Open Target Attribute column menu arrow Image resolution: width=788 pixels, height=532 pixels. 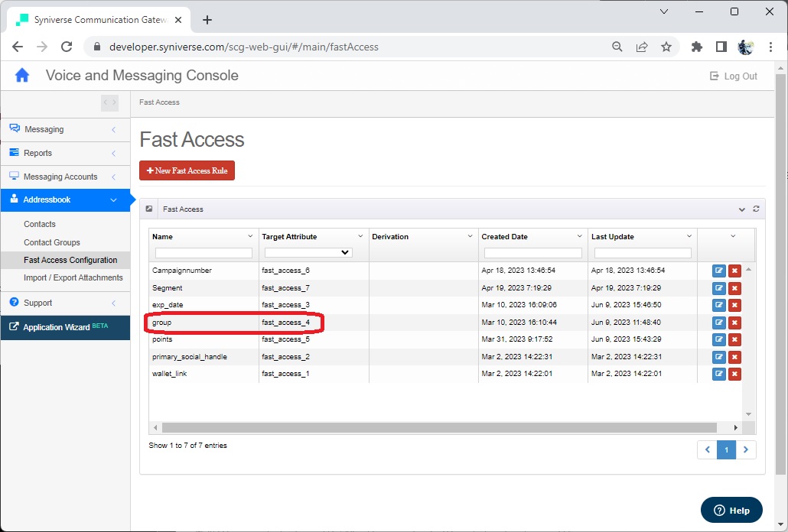coord(360,236)
